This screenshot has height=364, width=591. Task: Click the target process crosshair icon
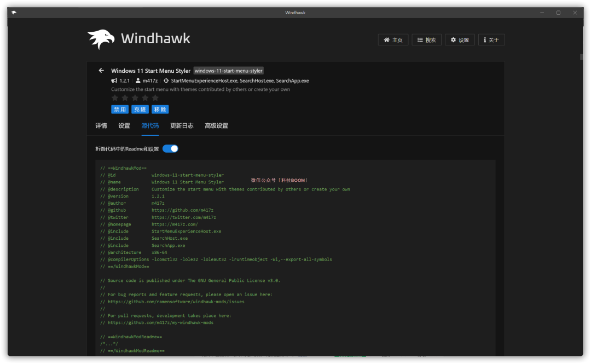tap(166, 80)
